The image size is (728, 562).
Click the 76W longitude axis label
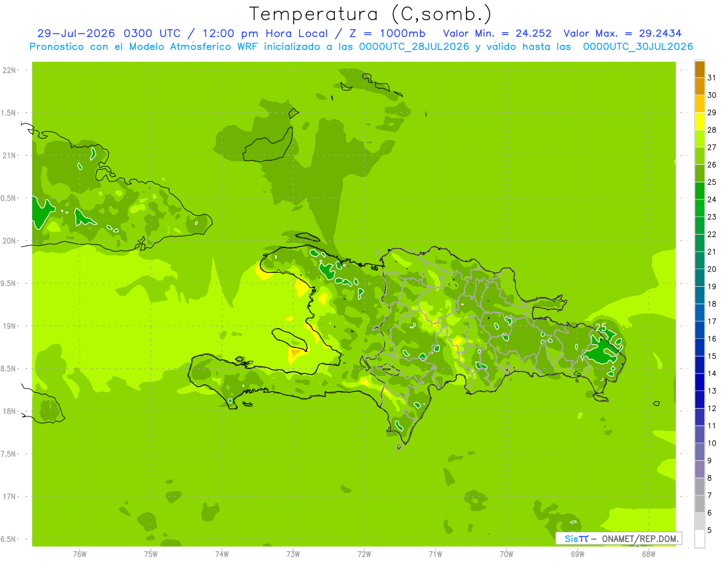pos(79,554)
